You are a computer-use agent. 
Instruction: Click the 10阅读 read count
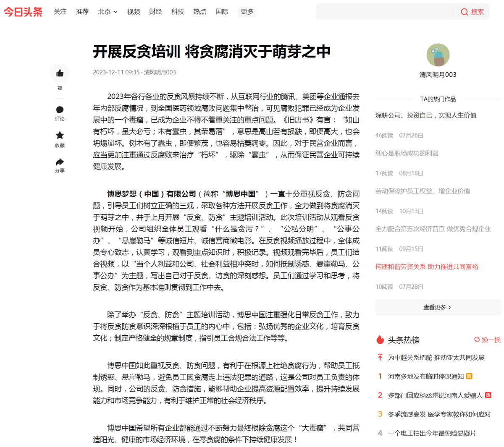click(384, 287)
